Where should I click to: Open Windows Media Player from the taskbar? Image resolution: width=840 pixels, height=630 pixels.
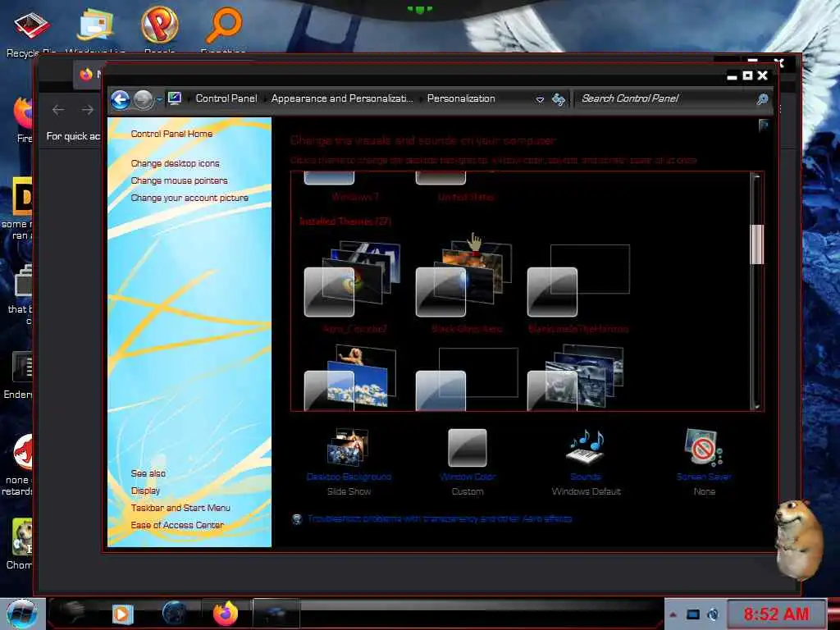[122, 614]
